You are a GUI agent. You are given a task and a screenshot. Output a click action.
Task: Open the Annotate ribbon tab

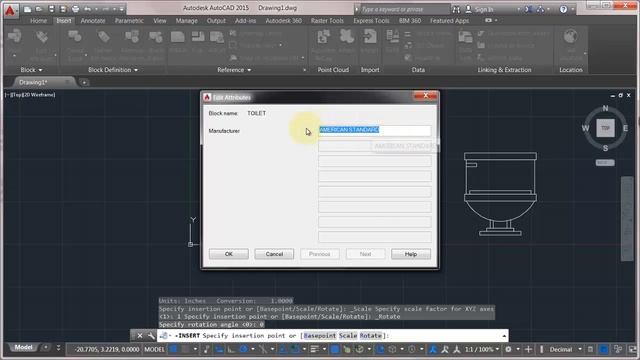point(93,20)
